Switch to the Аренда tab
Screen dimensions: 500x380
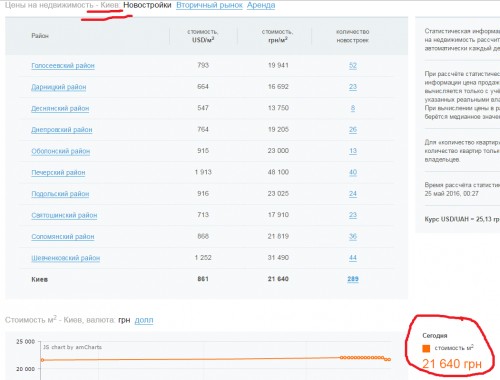tap(261, 5)
